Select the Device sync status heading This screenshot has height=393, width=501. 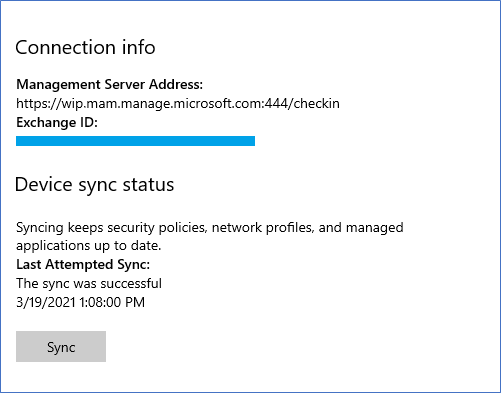click(x=94, y=185)
